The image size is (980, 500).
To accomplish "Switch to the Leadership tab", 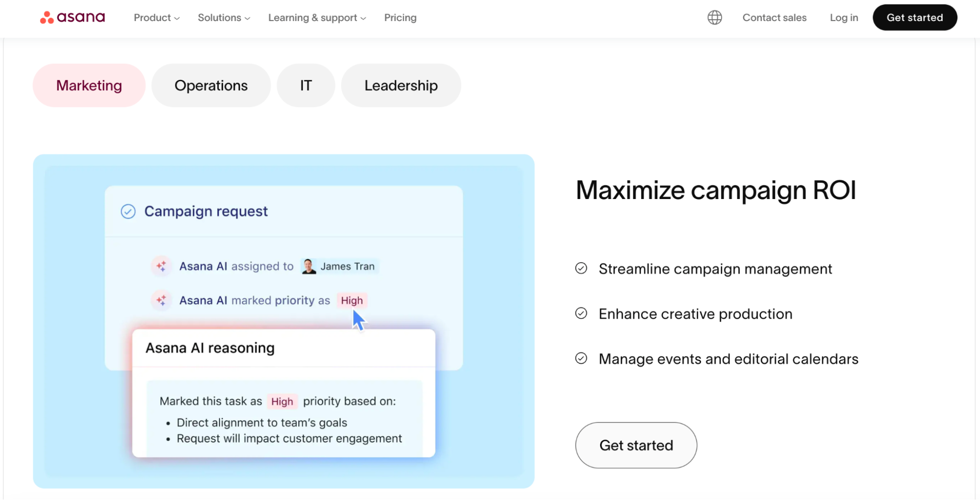I will point(401,85).
